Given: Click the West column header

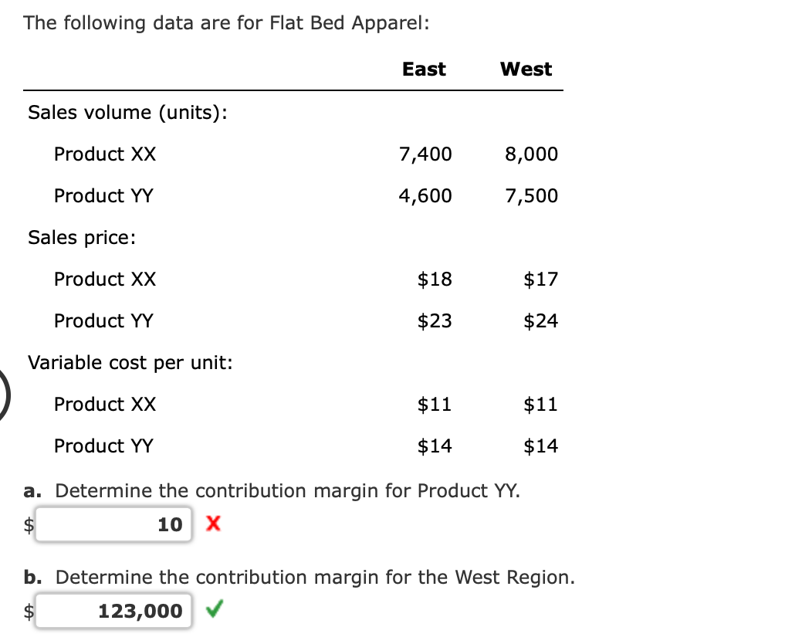Looking at the screenshot, I should [526, 69].
